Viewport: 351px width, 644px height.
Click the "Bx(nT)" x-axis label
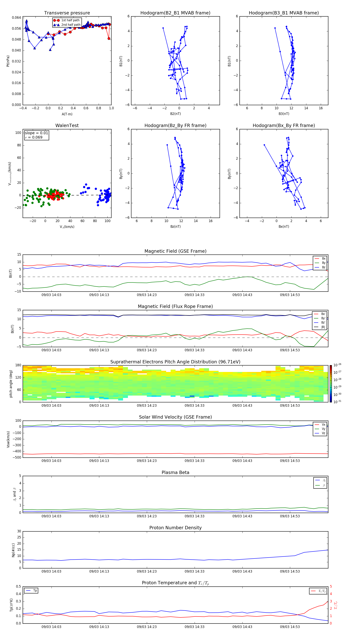[x=284, y=227]
